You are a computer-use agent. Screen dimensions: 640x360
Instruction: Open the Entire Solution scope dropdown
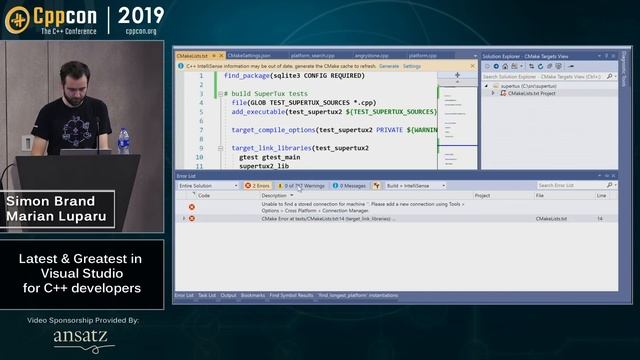point(208,186)
